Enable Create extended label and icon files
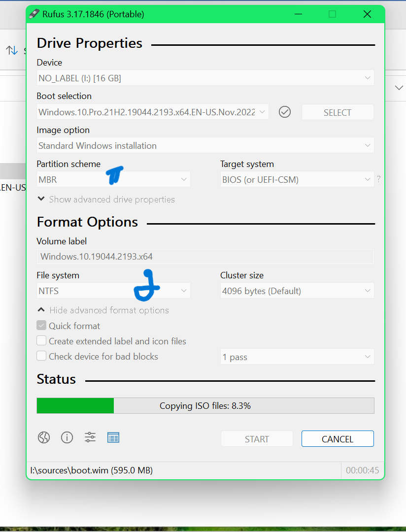The image size is (406, 532). tap(41, 341)
